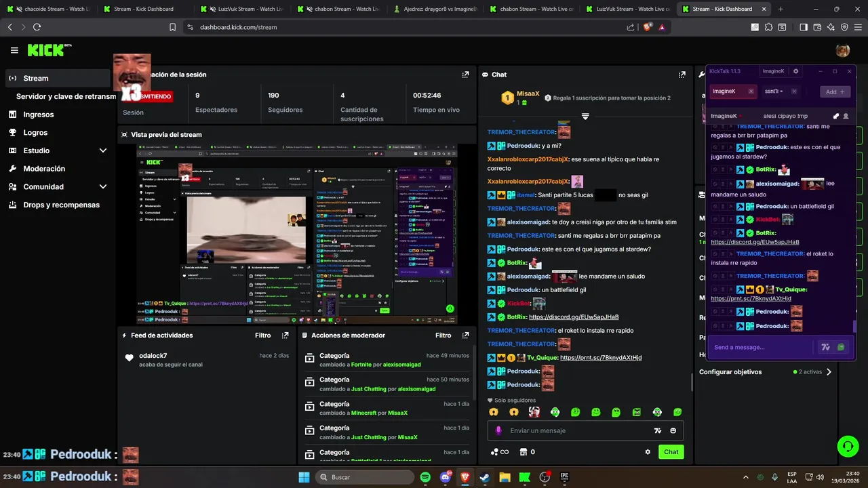868x488 pixels.
Task: Open the Filtro in Feed de actividades
Action: tap(263, 335)
